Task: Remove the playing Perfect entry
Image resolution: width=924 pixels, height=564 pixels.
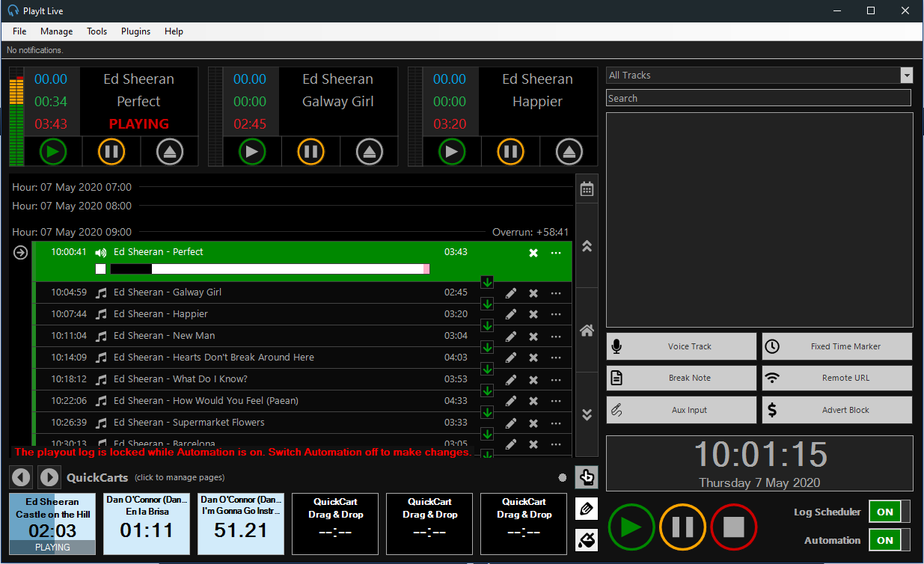Action: tap(533, 253)
